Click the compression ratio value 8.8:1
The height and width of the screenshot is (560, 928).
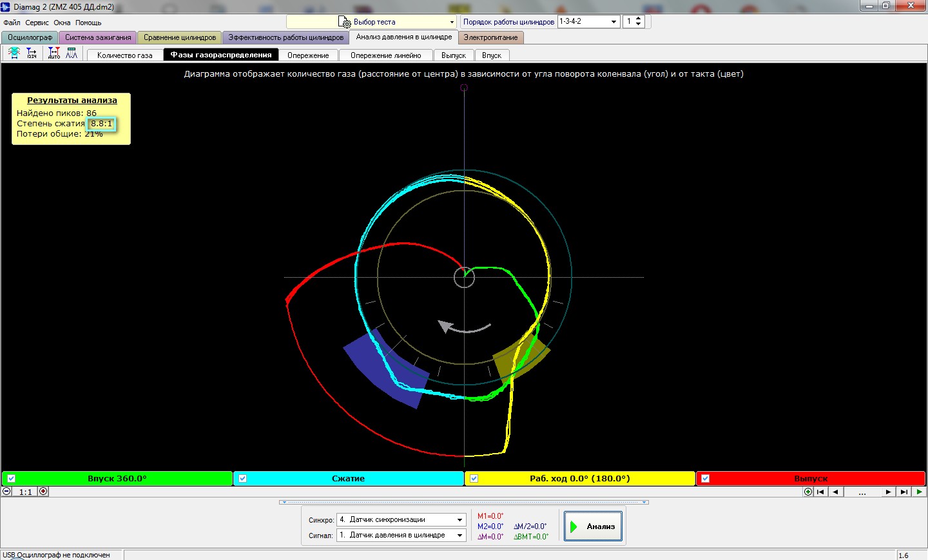(x=101, y=124)
